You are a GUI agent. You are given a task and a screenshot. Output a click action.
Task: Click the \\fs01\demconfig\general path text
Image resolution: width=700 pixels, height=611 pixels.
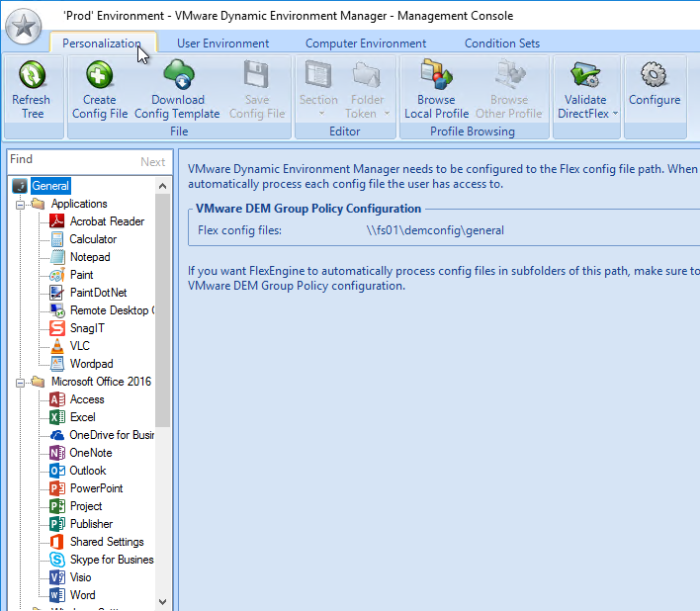(435, 230)
